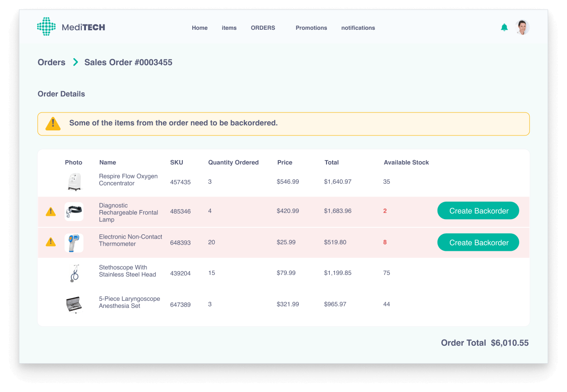Image resolution: width=567 pixels, height=392 pixels.
Task: Select the Thermometer product photo
Action: [74, 243]
